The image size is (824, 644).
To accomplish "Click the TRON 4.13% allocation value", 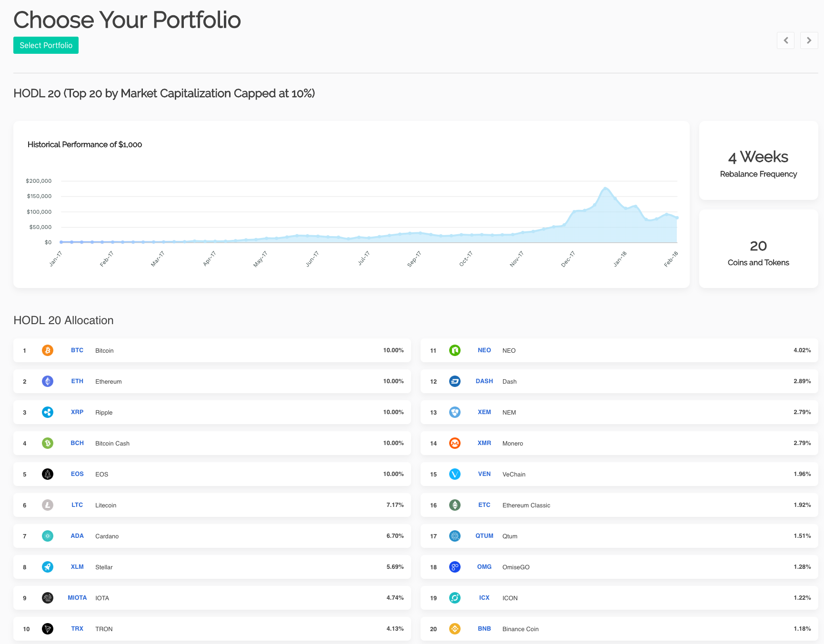I will pos(395,629).
